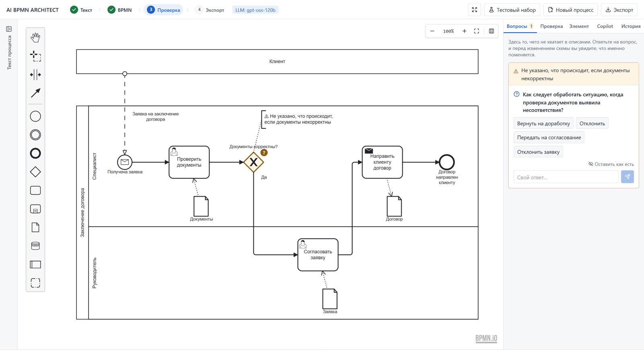Open Тестовый набор
The width and height of the screenshot is (644, 351).
[512, 10]
